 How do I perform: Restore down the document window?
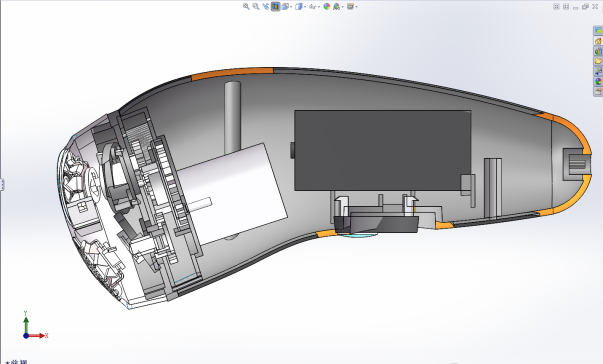coord(585,7)
